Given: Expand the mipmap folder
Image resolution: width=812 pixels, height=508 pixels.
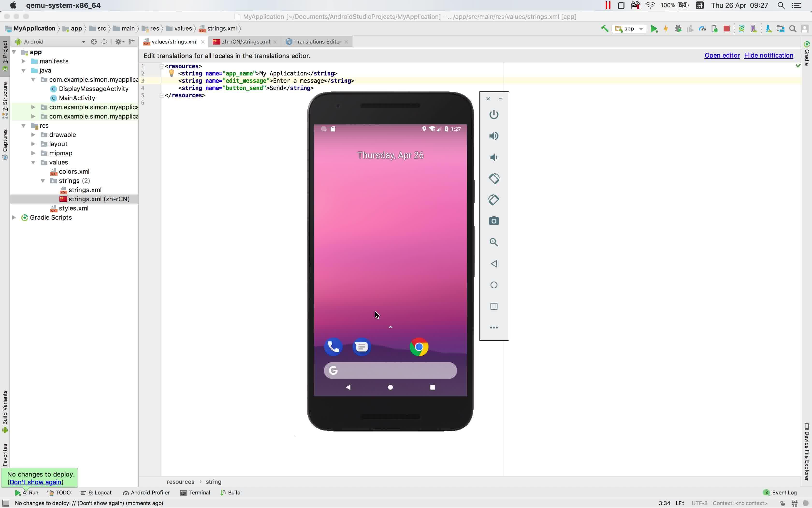Looking at the screenshot, I should click(x=33, y=153).
